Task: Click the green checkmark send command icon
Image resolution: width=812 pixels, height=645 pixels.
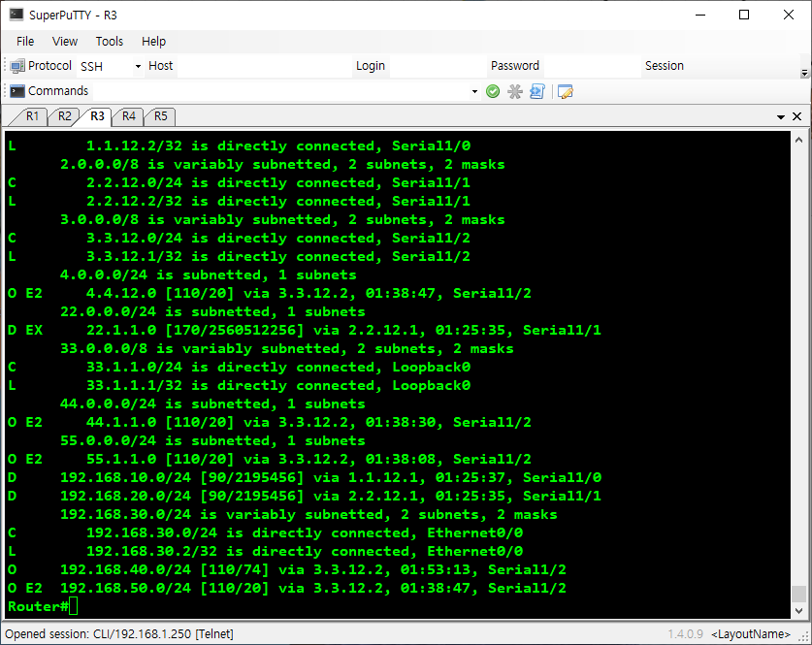Action: (493, 91)
